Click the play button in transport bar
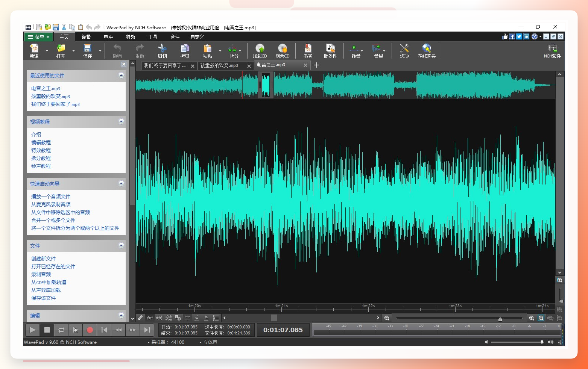This screenshot has width=588, height=369. point(32,330)
